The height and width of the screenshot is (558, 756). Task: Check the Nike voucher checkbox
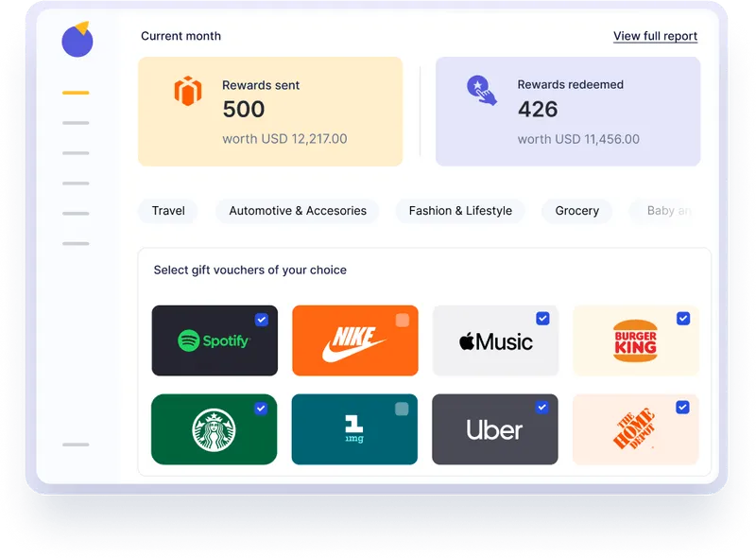(x=403, y=320)
